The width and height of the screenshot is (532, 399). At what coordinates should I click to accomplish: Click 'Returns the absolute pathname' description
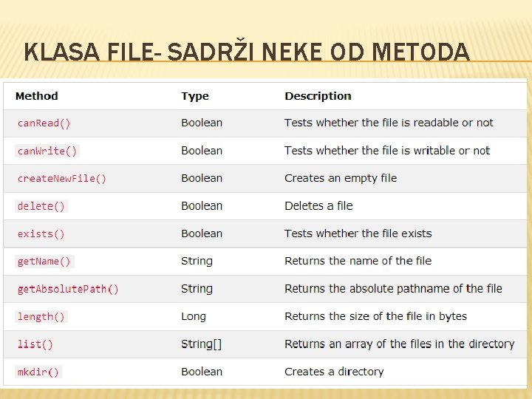(x=393, y=289)
